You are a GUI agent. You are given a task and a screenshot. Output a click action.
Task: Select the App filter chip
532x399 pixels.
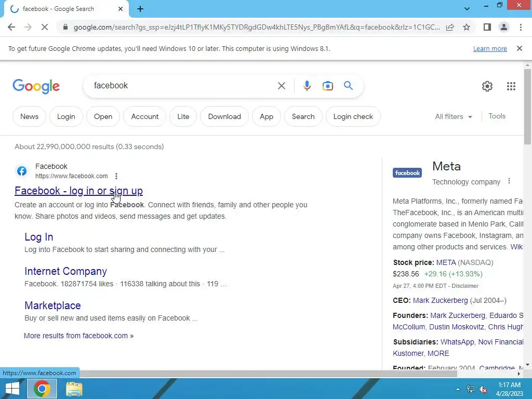tap(267, 116)
